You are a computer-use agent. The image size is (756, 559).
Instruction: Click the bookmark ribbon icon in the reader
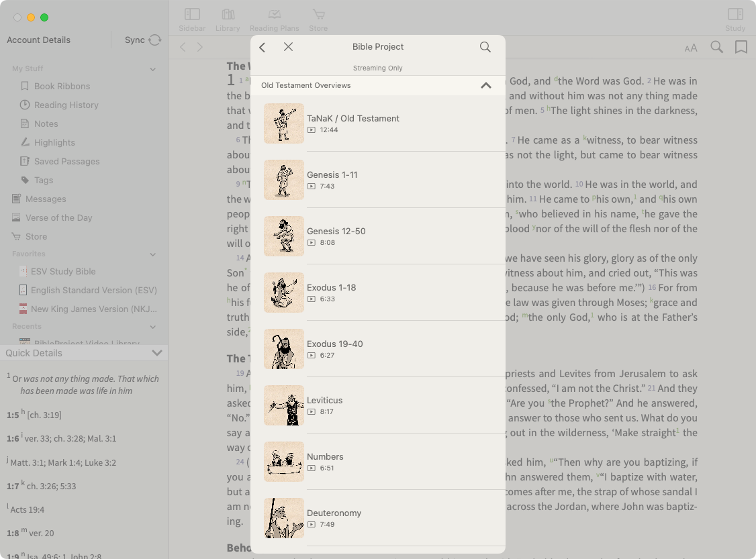coord(741,47)
